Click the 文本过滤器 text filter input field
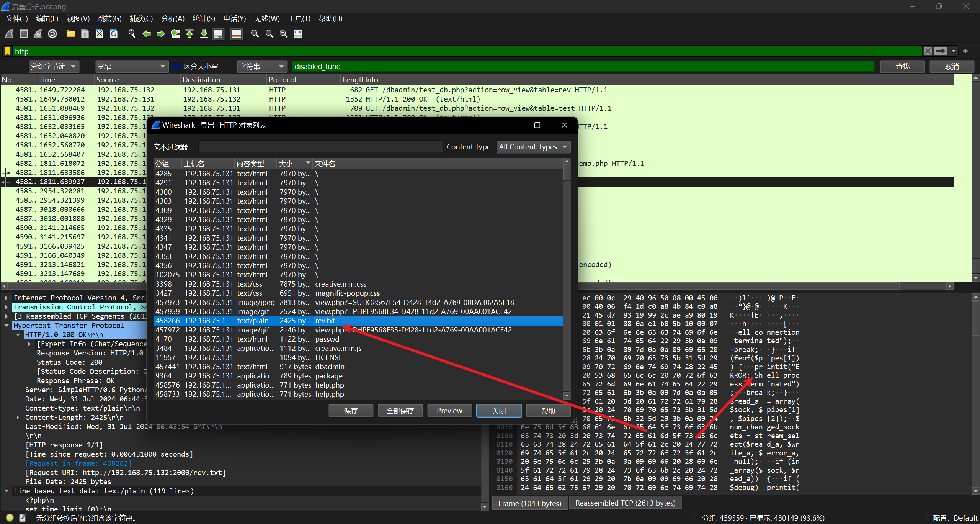This screenshot has height=524, width=980. point(320,147)
